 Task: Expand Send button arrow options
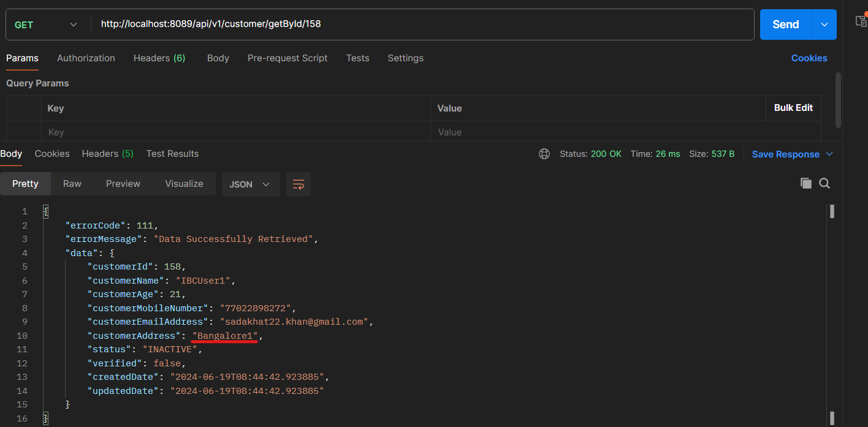pyautogui.click(x=824, y=25)
